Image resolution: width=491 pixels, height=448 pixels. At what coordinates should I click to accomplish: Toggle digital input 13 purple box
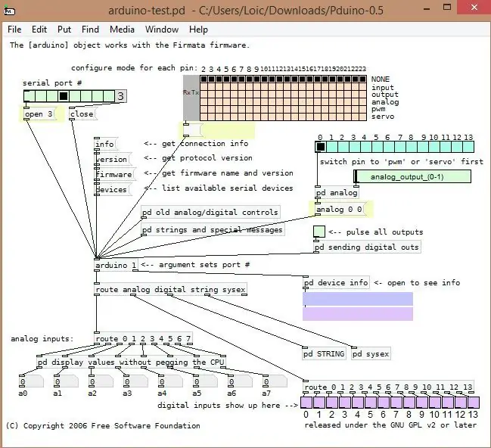474,403
